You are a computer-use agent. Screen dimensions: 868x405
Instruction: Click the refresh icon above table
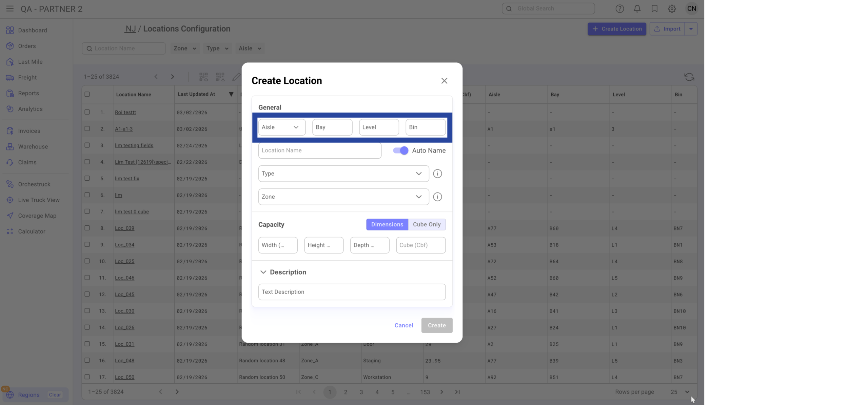[689, 77]
